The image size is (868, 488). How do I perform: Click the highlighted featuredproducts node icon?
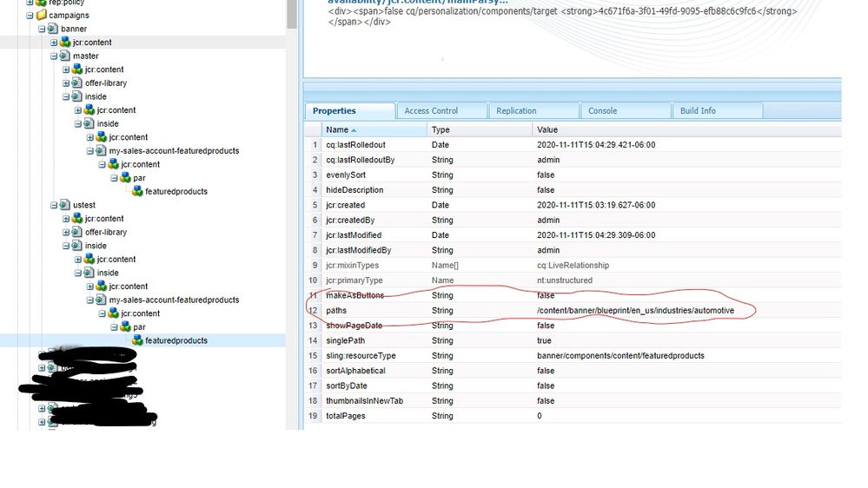click(x=137, y=340)
